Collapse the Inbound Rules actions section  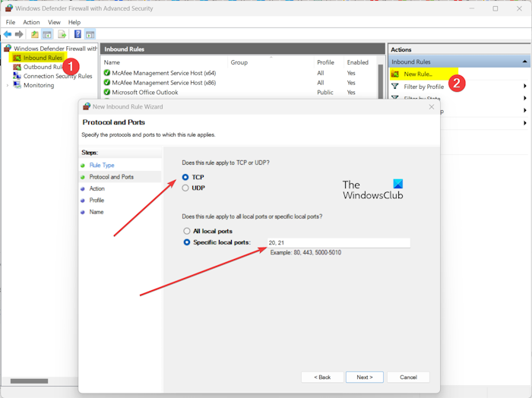pos(524,62)
